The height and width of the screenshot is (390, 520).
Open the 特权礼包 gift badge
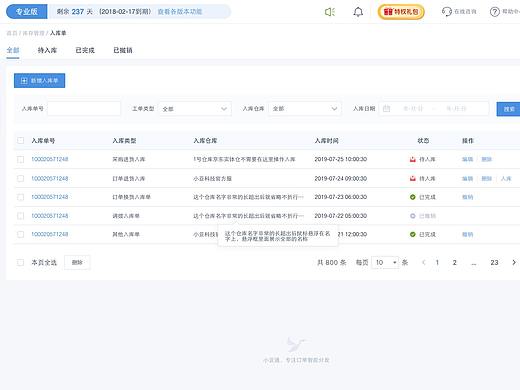click(401, 12)
